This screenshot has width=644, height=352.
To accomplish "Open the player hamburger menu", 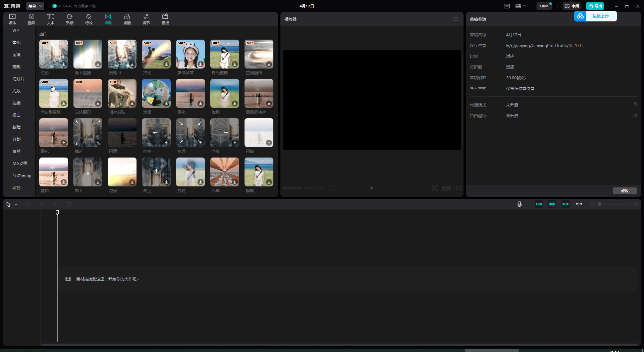I will point(456,19).
